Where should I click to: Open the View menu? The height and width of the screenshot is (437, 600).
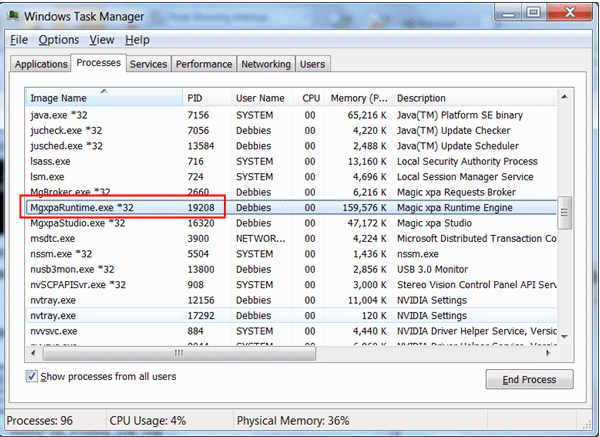[x=101, y=40]
